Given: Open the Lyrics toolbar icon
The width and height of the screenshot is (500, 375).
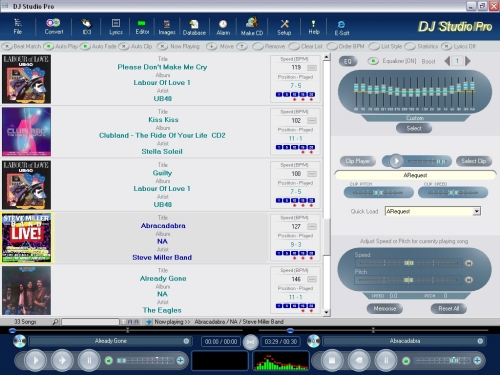Looking at the screenshot, I should pyautogui.click(x=116, y=27).
